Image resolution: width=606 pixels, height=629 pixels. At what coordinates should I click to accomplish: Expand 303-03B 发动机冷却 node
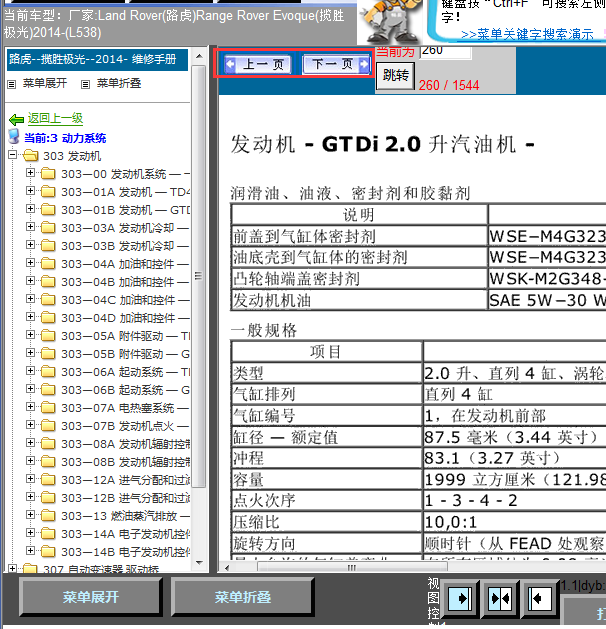point(30,245)
